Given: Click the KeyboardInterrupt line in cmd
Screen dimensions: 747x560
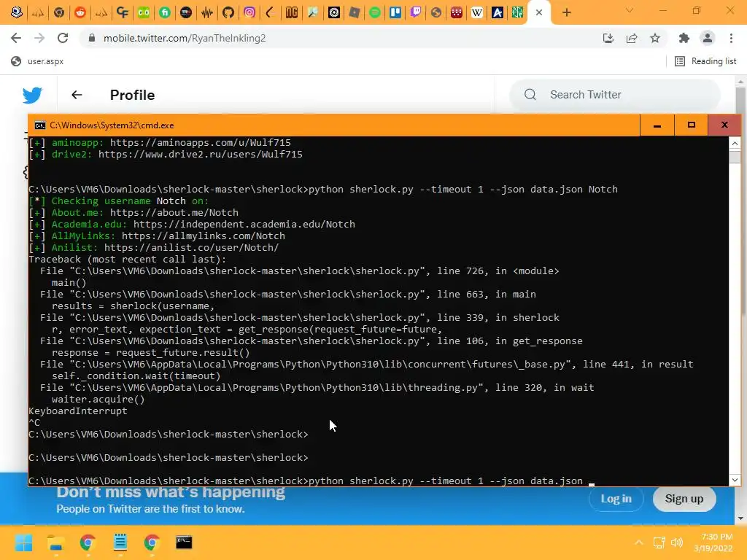Looking at the screenshot, I should (x=78, y=411).
